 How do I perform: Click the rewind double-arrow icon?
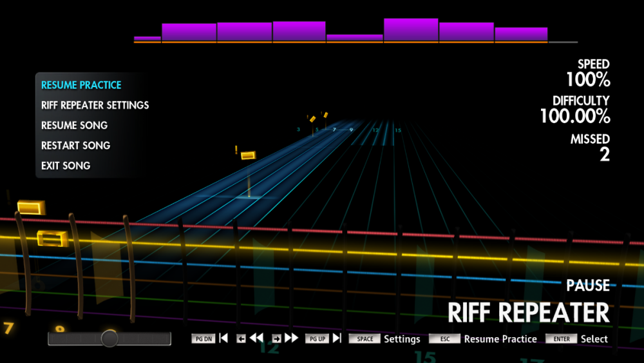tap(257, 338)
